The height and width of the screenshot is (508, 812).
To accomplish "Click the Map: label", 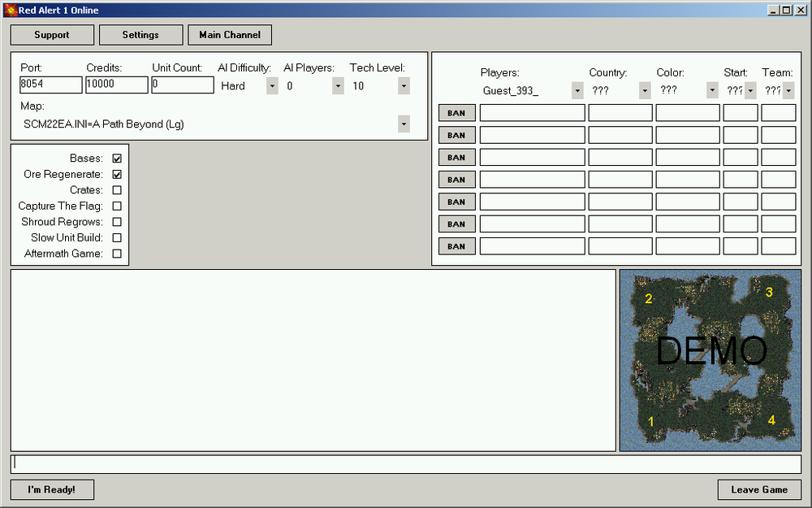I will pyautogui.click(x=32, y=106).
